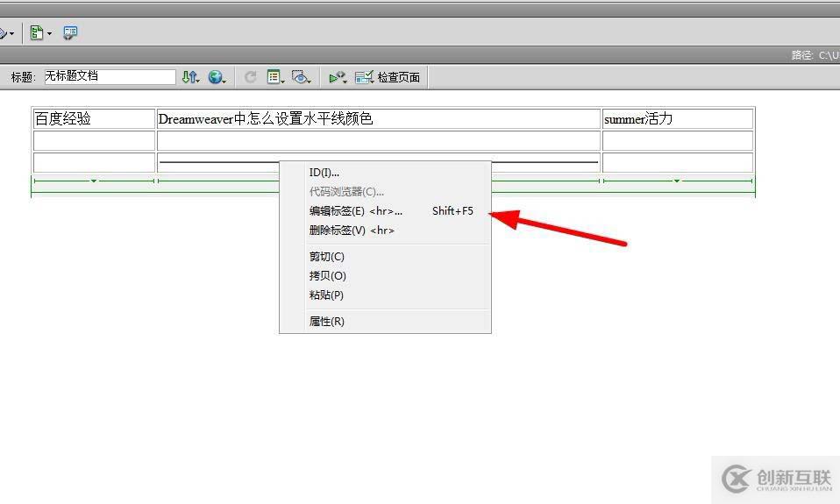This screenshot has width=840, height=504.
Task: Click the empty second-row cell under 百度经验
Action: (94, 141)
